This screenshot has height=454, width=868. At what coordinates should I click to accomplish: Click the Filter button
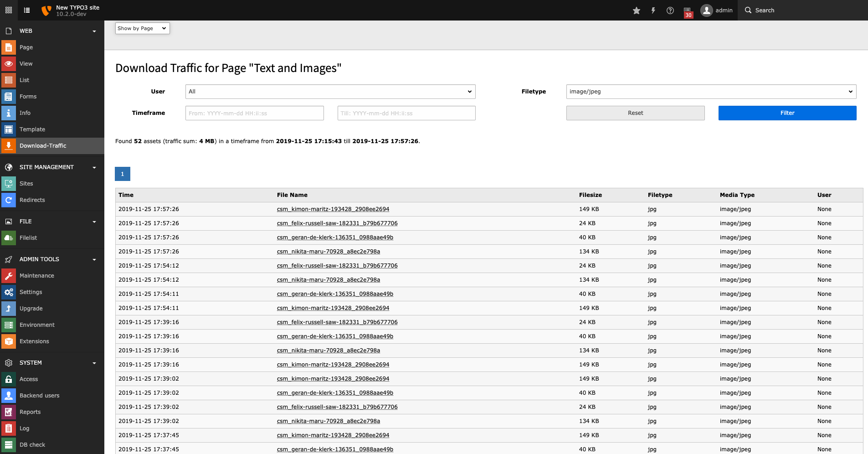[x=787, y=113]
